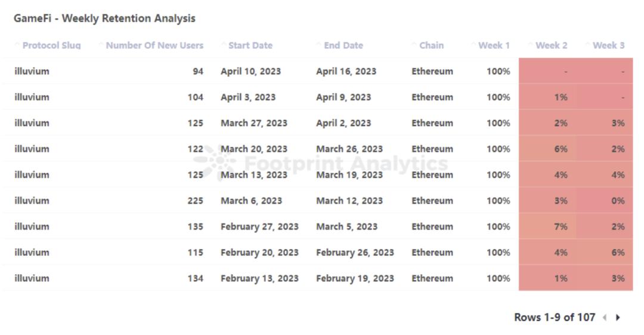Select the GameFi - Weekly Retention Analysis title
Image resolution: width=644 pixels, height=335 pixels.
[x=104, y=19]
